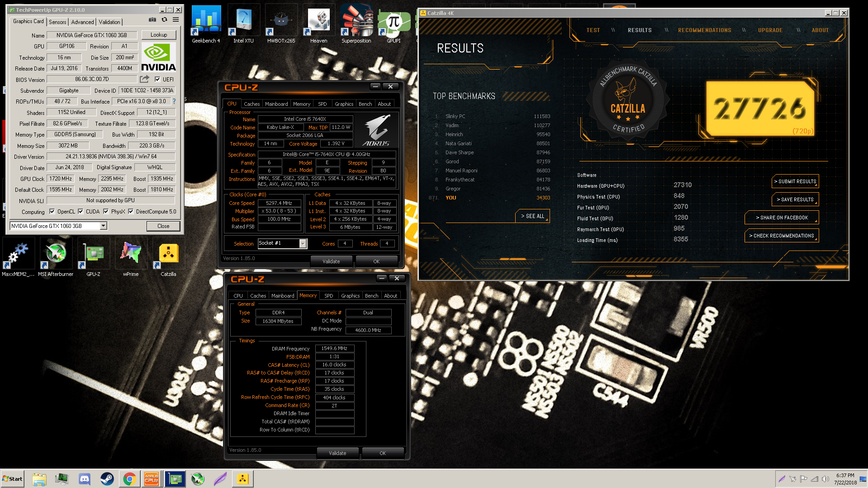Go to Catzilla RECOMMENDATIONS section

point(704,30)
